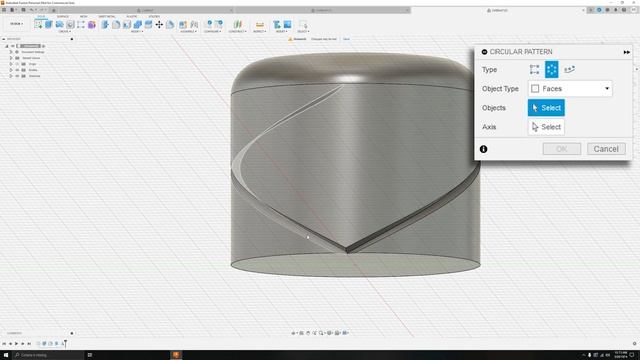Viewport: 640px width, 360px height.
Task: Select the New Component tool in Assemble
Action: coord(183,24)
